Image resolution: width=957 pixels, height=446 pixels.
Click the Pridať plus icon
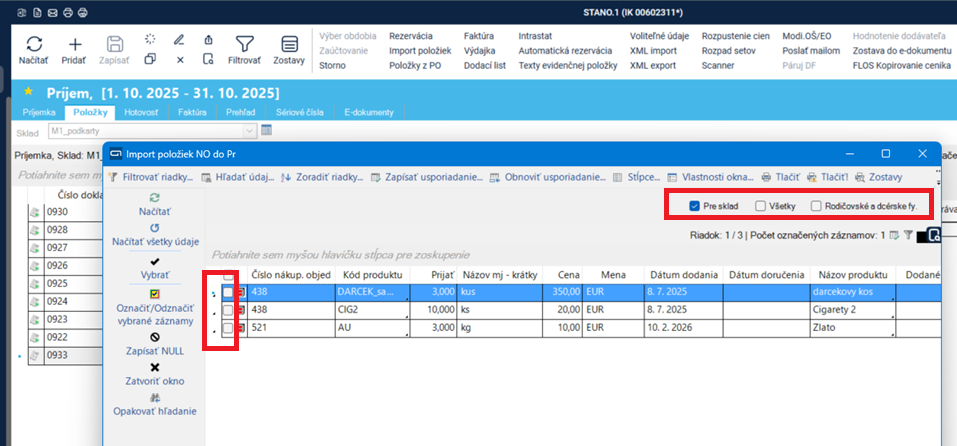click(74, 45)
